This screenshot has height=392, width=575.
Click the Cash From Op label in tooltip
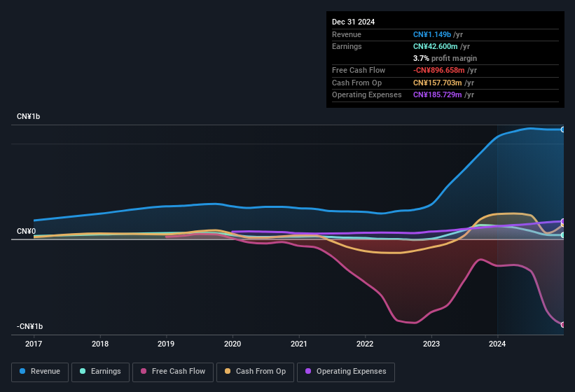356,83
